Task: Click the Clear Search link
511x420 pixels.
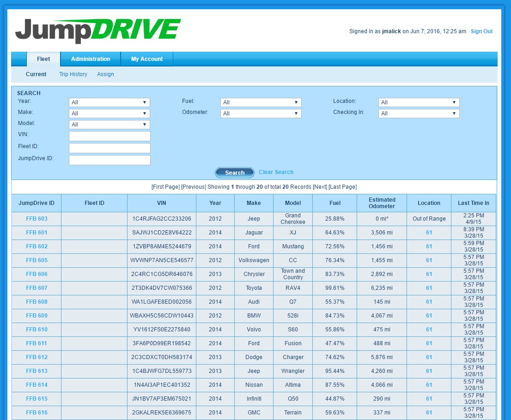Action: 276,172
